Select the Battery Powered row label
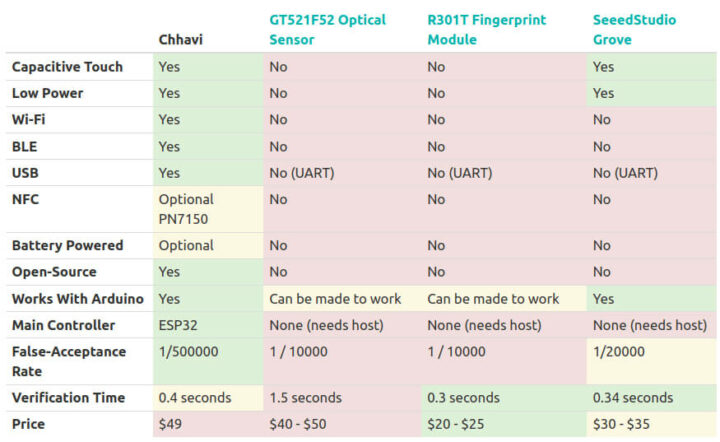Image resolution: width=720 pixels, height=442 pixels. point(67,245)
